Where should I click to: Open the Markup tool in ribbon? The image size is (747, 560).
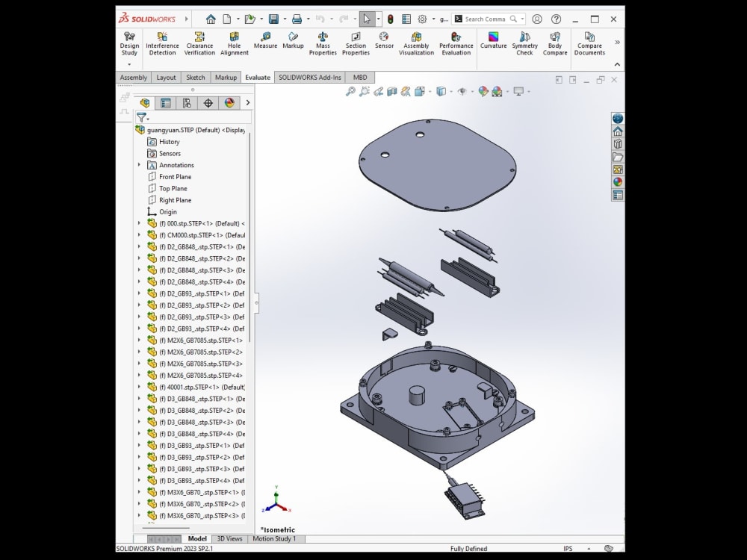point(293,40)
